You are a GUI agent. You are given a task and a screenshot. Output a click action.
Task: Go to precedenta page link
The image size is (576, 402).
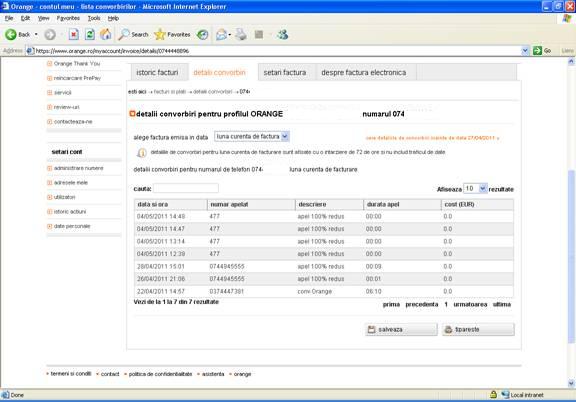(x=422, y=304)
